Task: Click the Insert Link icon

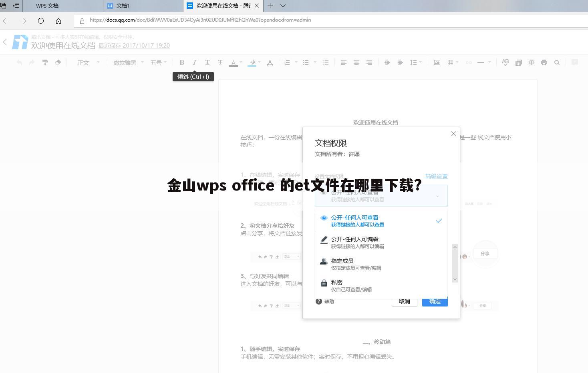Action: 468,62
